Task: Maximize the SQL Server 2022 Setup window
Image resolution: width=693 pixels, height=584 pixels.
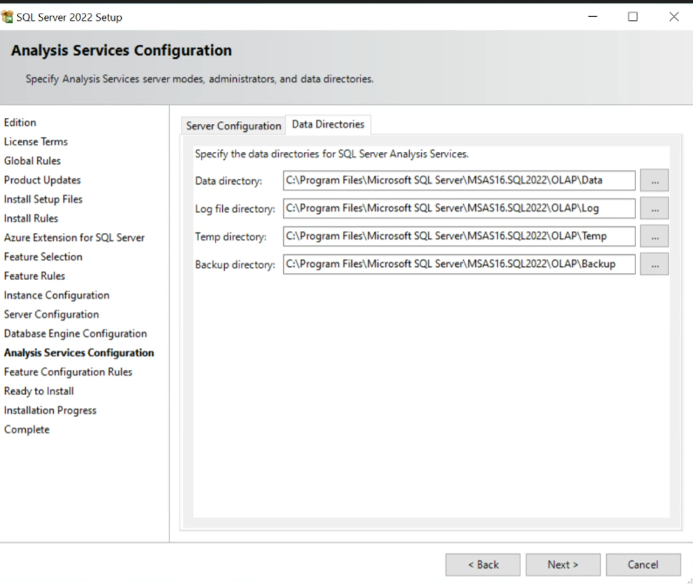Action: pos(633,17)
